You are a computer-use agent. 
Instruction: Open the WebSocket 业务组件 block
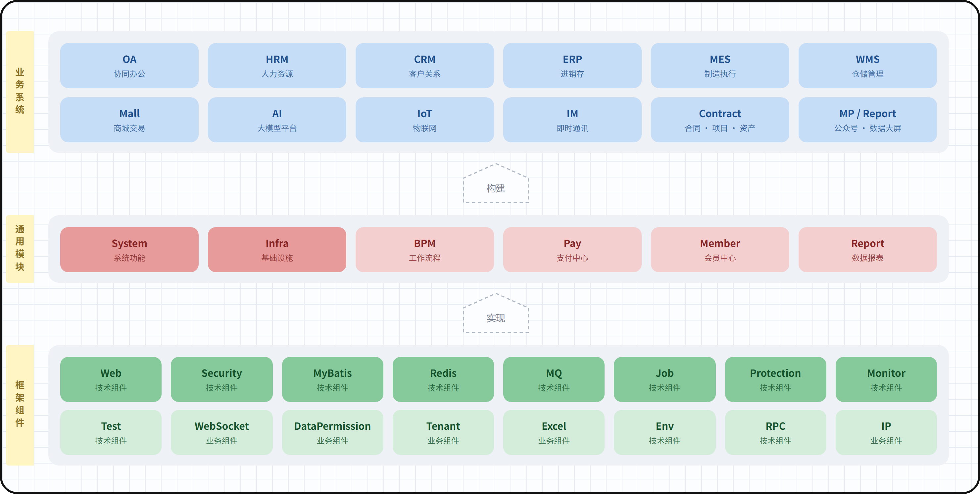[x=221, y=432]
